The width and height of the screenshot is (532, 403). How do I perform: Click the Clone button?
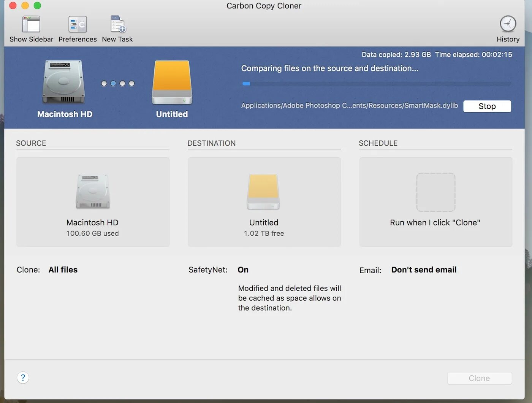479,378
